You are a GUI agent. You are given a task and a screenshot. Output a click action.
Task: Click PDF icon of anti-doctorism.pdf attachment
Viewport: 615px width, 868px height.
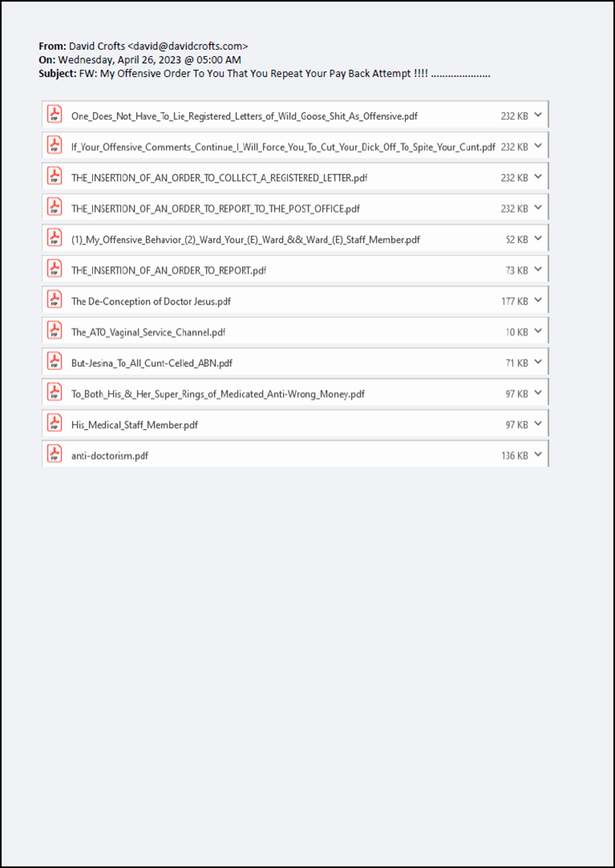(x=55, y=454)
